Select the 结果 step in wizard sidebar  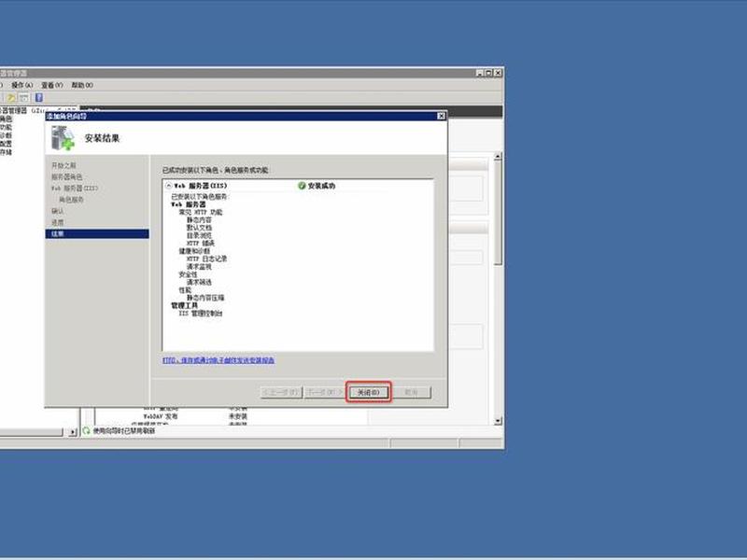[x=97, y=234]
